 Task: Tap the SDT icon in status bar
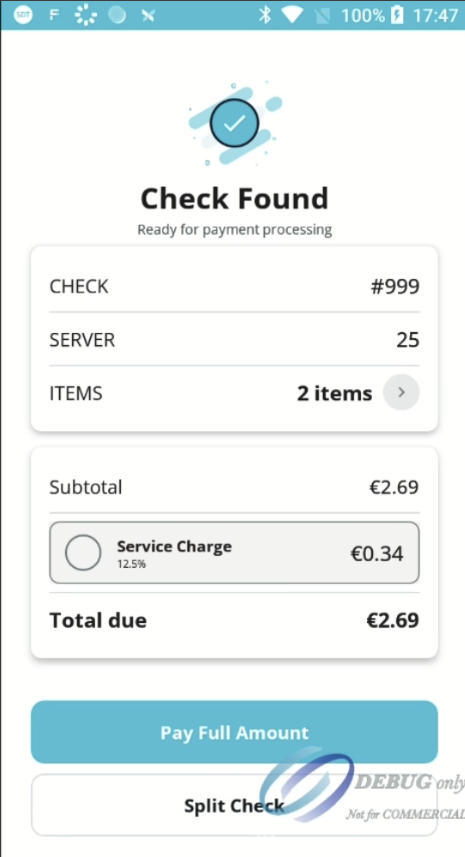click(22, 15)
